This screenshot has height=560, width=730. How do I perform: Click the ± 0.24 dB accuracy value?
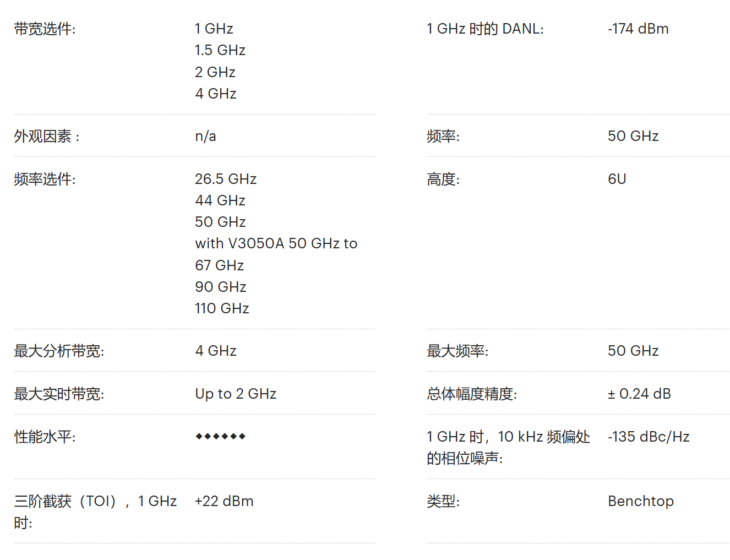(x=639, y=394)
